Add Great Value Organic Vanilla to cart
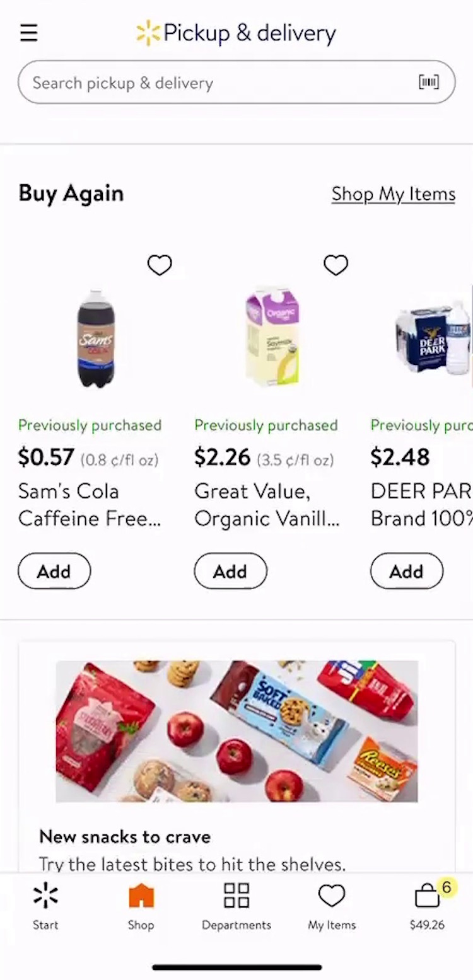This screenshot has height=980, width=473. click(230, 571)
